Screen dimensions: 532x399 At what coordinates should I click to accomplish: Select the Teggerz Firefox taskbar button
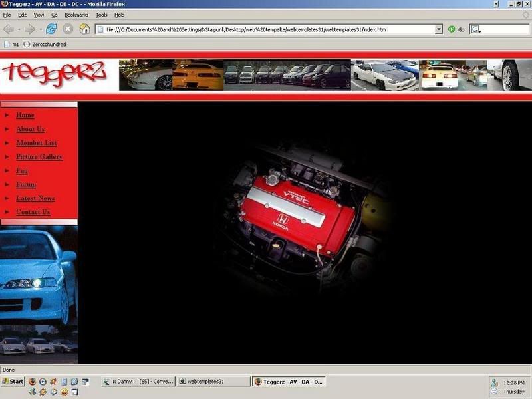point(289,382)
